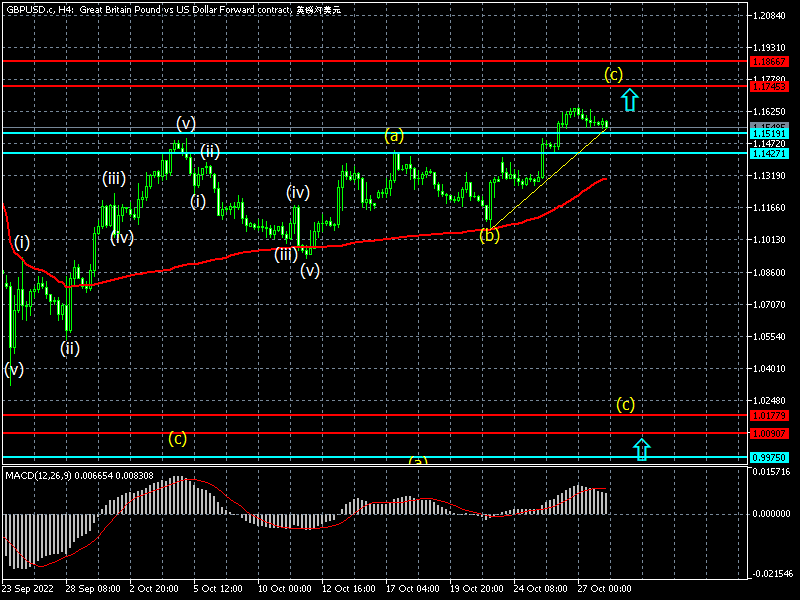Select the red 1.00907 price level tag
800x600 pixels.
click(x=773, y=433)
